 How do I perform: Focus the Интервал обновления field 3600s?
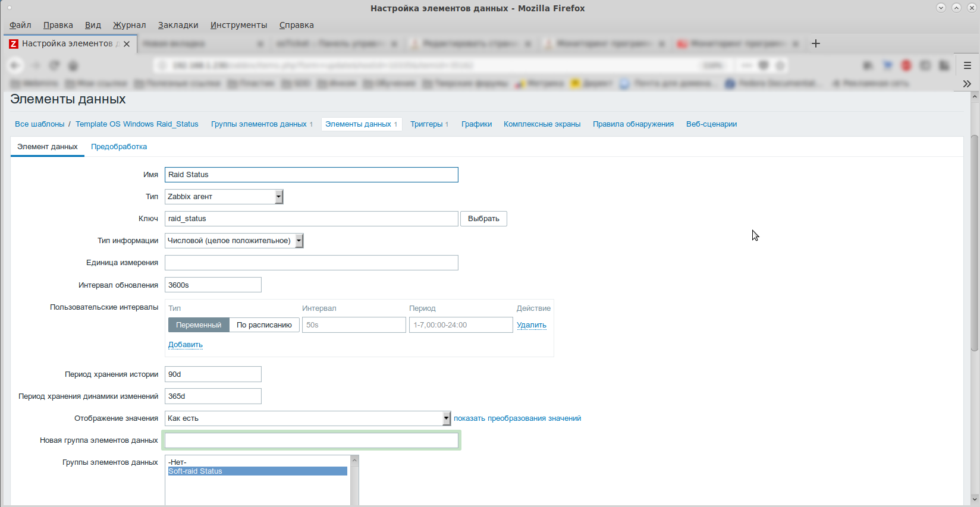point(213,285)
